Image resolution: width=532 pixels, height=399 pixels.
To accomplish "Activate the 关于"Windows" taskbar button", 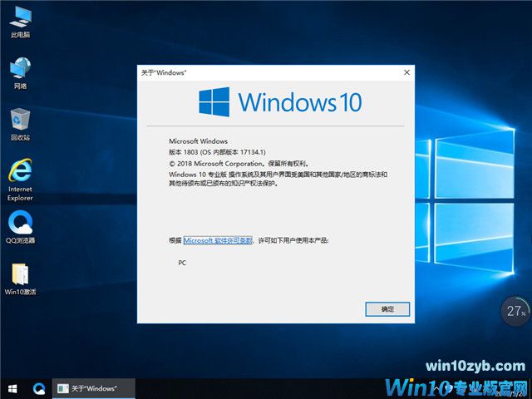I will pos(94,388).
